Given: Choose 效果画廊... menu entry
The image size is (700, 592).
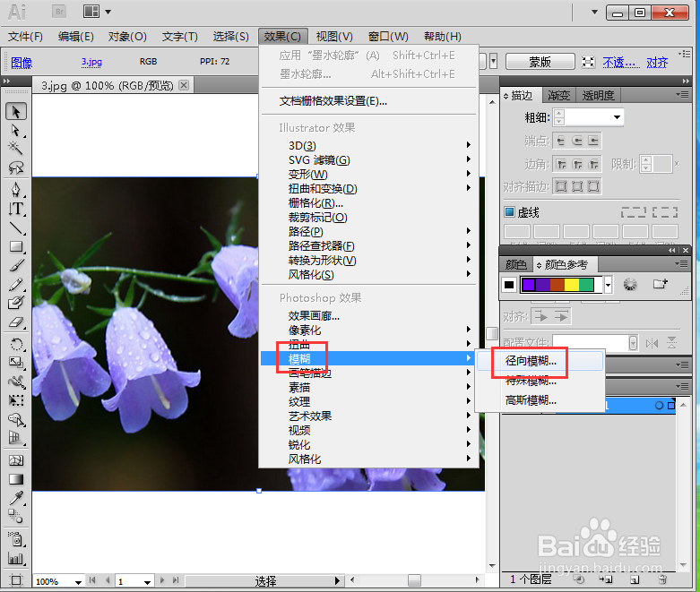Looking at the screenshot, I should click(x=368, y=316).
